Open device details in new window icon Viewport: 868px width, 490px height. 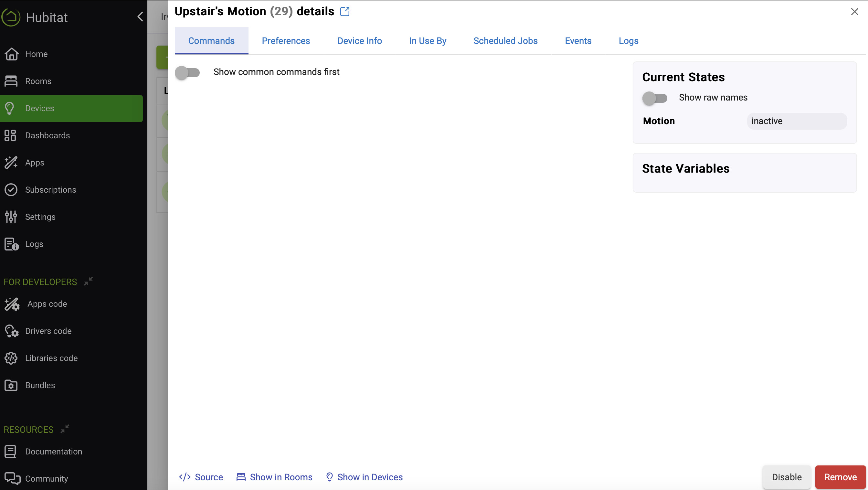(345, 11)
